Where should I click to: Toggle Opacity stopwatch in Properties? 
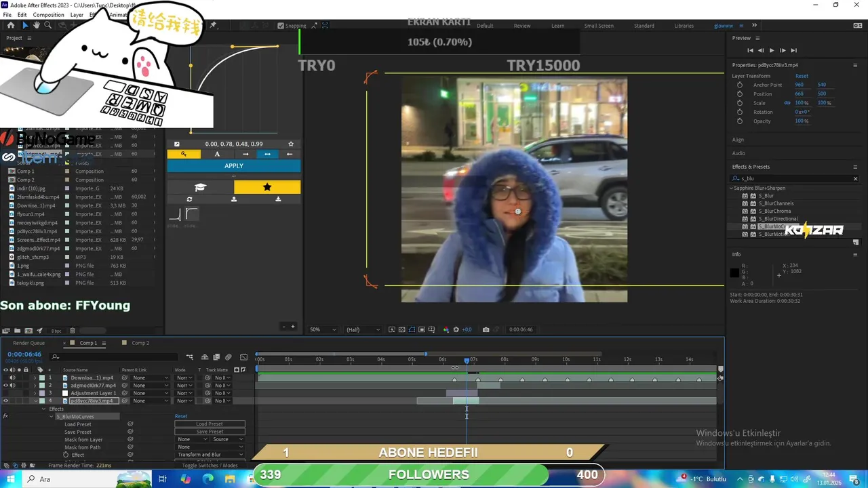tap(739, 121)
